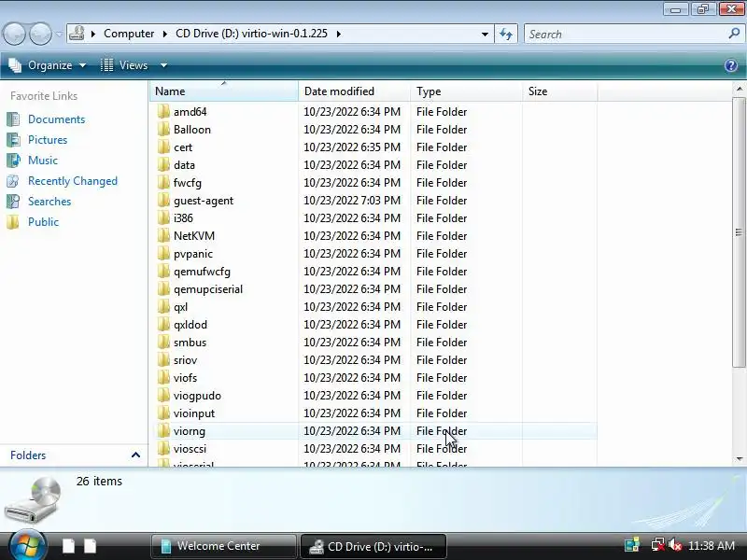This screenshot has width=747, height=560.
Task: Open Help with the question mark icon
Action: tap(731, 65)
